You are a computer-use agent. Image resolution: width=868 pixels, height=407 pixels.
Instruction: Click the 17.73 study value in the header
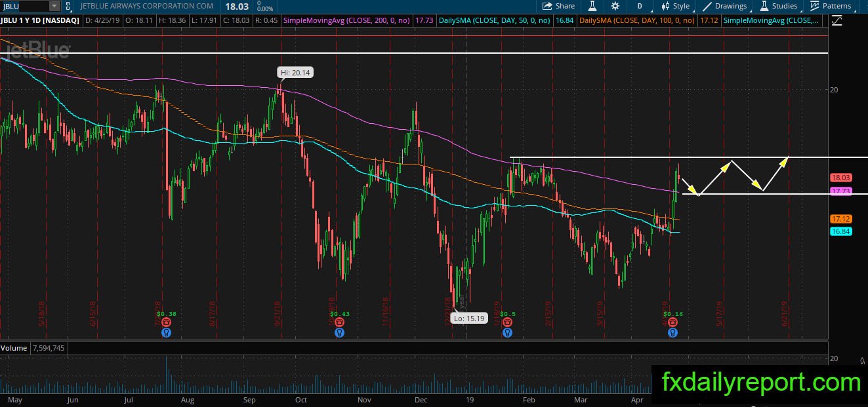424,20
